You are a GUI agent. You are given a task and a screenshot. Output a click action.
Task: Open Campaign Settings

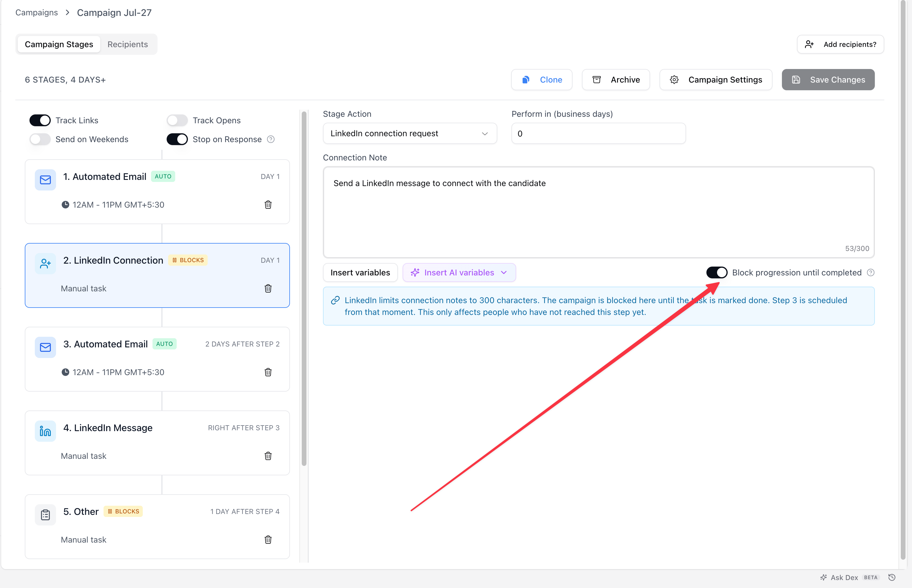(x=716, y=79)
